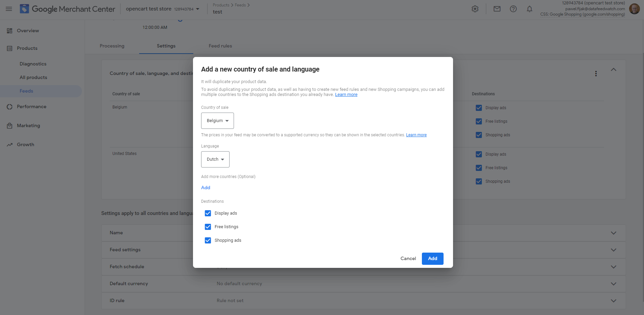Select Feeds in the sidebar

(26, 91)
